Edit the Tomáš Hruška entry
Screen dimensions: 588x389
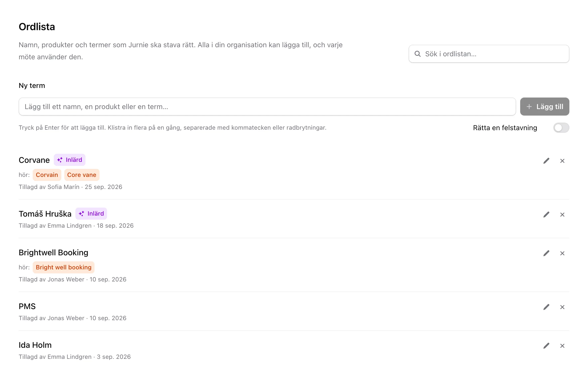coord(546,215)
